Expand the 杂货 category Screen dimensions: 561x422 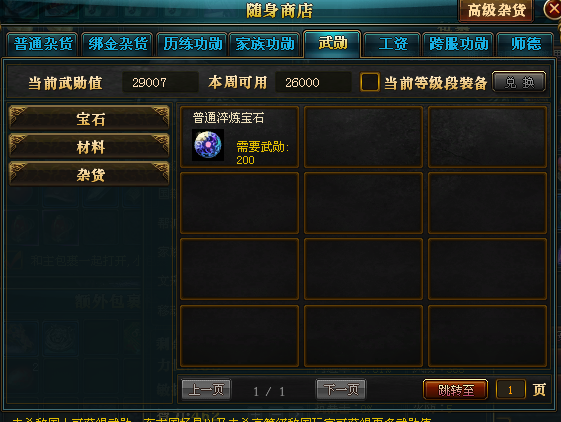click(x=89, y=174)
